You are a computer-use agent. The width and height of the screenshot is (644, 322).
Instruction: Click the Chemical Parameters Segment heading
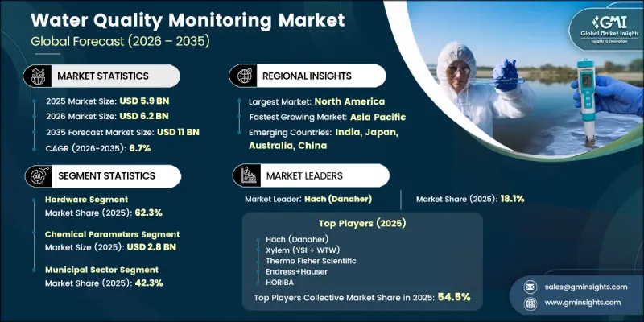click(x=112, y=234)
